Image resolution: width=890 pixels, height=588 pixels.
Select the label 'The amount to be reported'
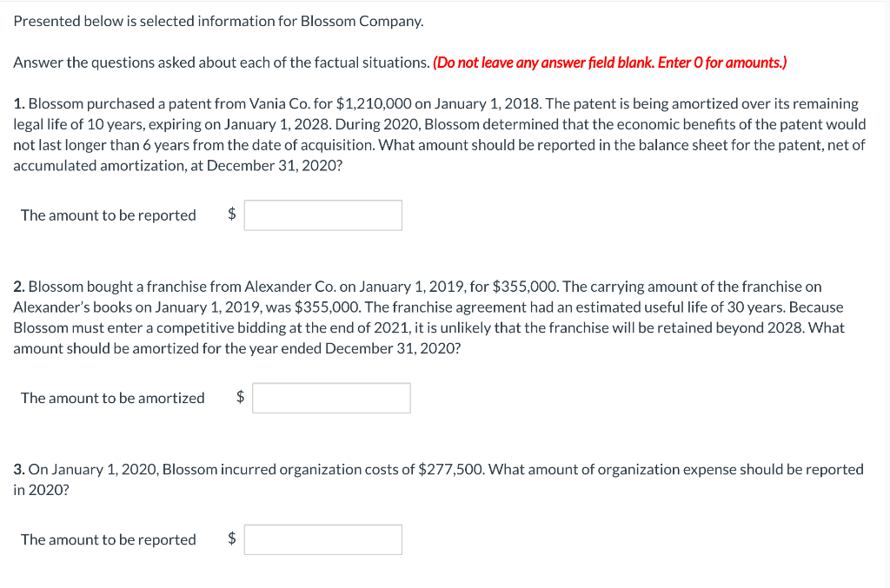pyautogui.click(x=107, y=215)
